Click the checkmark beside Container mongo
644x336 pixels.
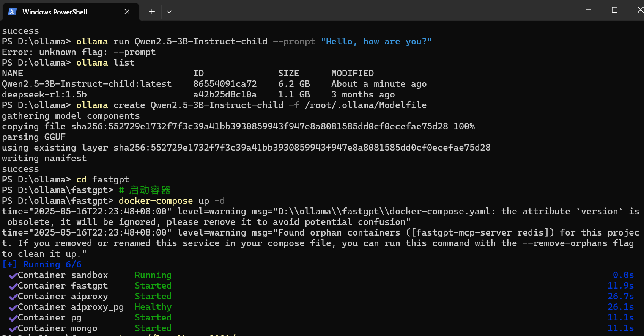[13, 329]
